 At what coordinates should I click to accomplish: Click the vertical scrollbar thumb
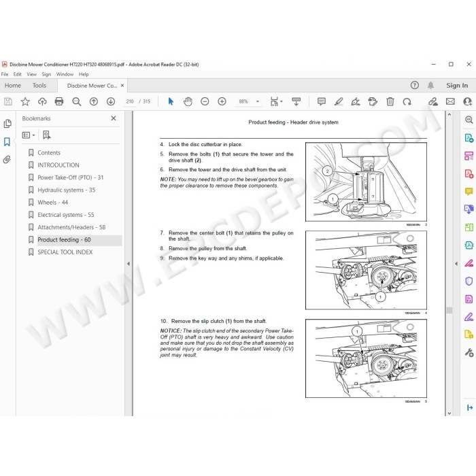(x=449, y=310)
